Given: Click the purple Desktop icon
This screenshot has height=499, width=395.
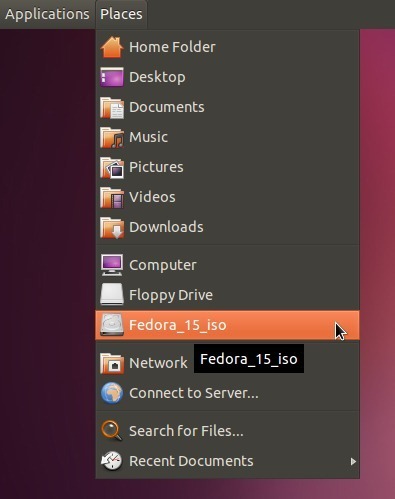Looking at the screenshot, I should [112, 77].
